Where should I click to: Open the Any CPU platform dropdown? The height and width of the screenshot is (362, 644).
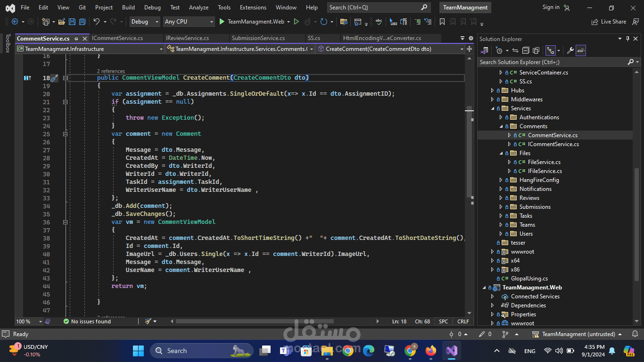point(189,22)
